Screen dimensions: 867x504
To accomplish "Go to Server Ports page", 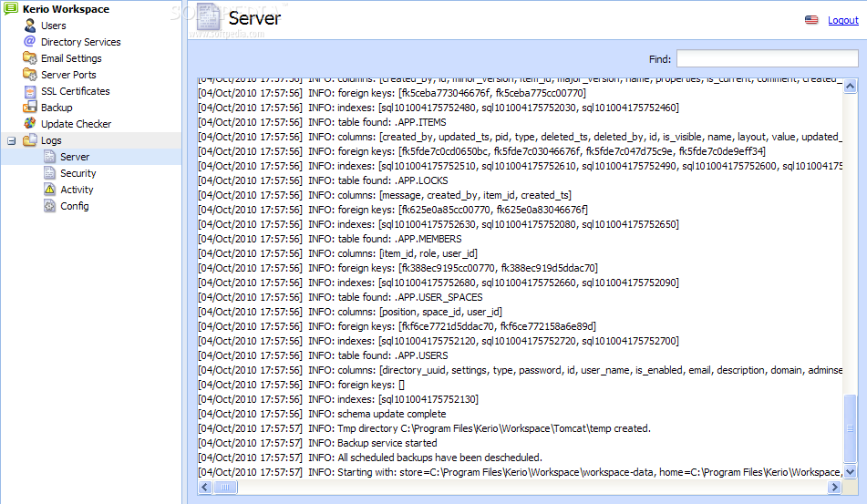I will [x=68, y=75].
